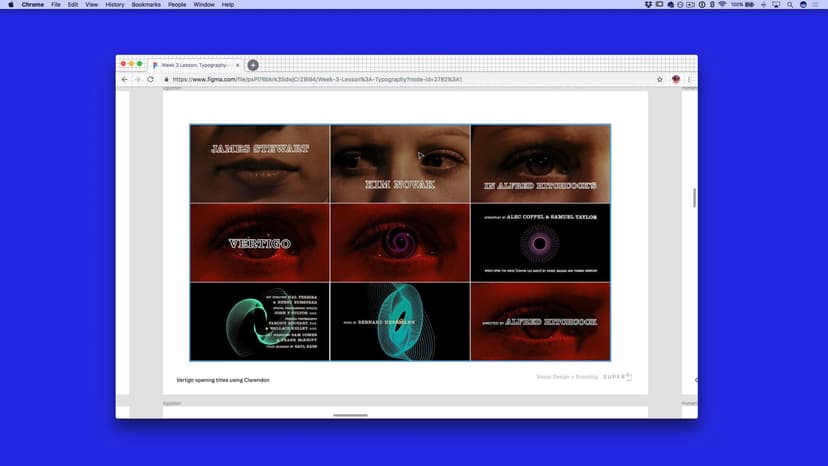Open the Window menu

point(204,5)
